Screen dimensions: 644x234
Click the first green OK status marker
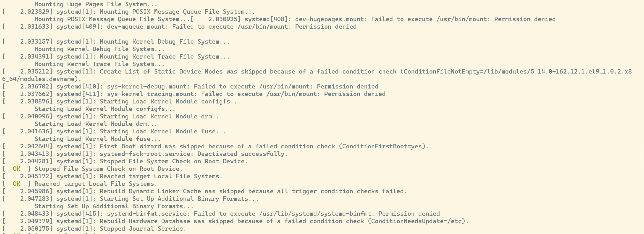tap(16, 169)
